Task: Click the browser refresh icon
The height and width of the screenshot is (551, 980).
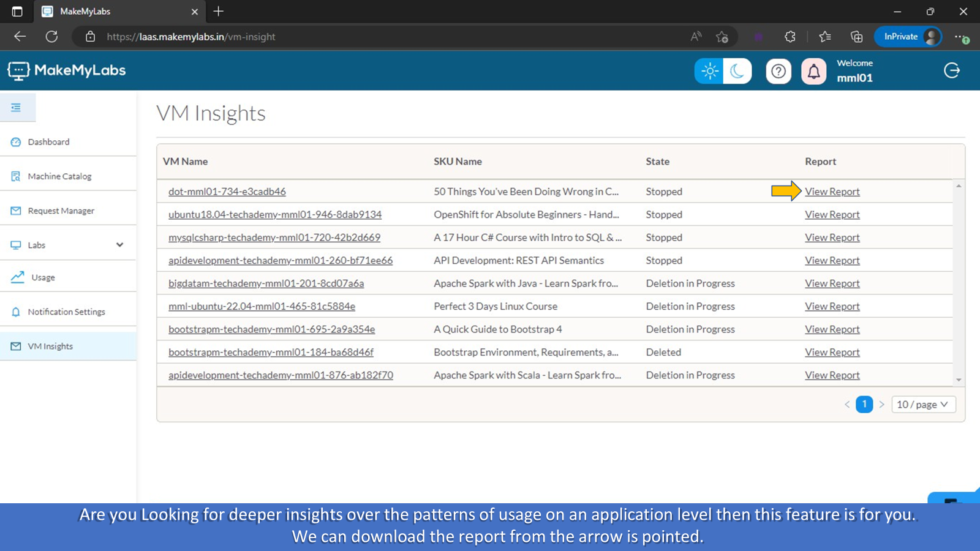Action: click(52, 37)
